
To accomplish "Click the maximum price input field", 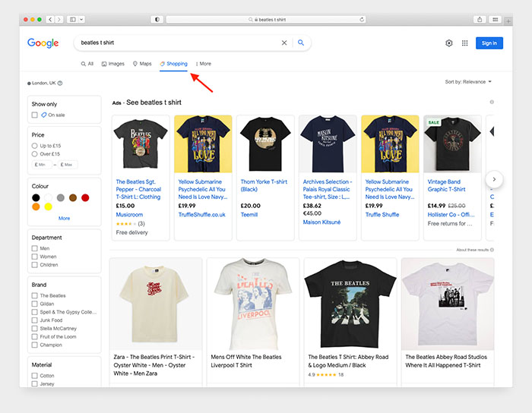I will pyautogui.click(x=67, y=165).
